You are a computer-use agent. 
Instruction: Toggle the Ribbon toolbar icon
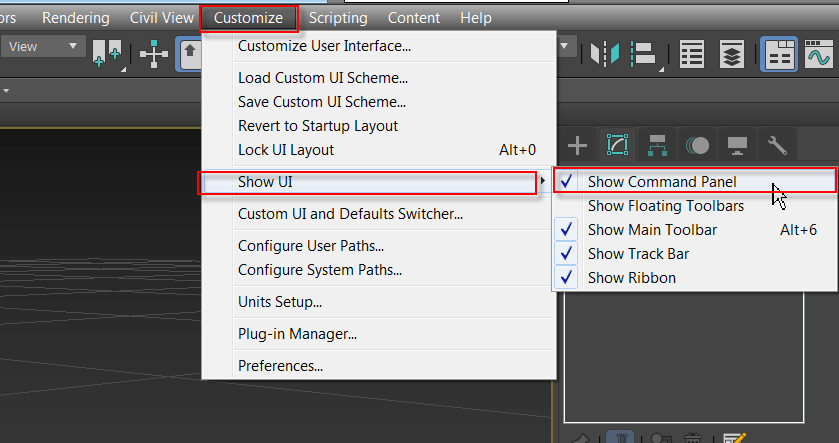pyautogui.click(x=779, y=54)
